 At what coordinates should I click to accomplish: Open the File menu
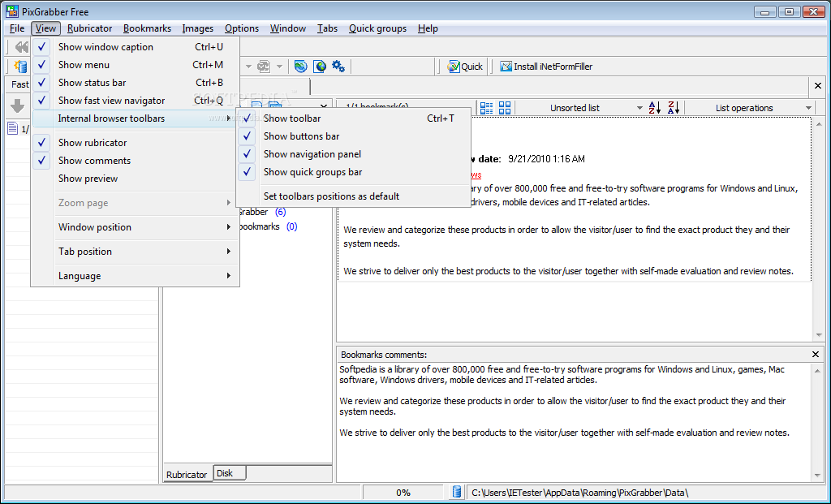tap(17, 28)
